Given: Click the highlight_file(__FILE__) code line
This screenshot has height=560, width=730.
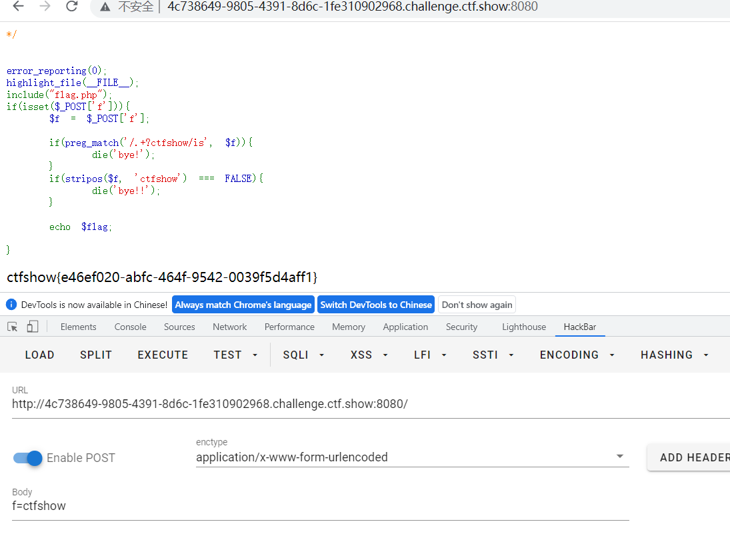Looking at the screenshot, I should tap(72, 83).
